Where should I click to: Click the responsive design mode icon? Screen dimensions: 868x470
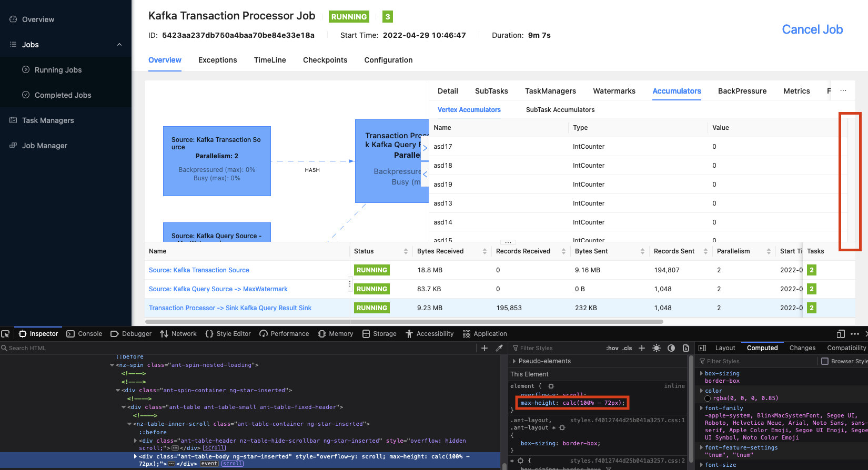click(841, 334)
